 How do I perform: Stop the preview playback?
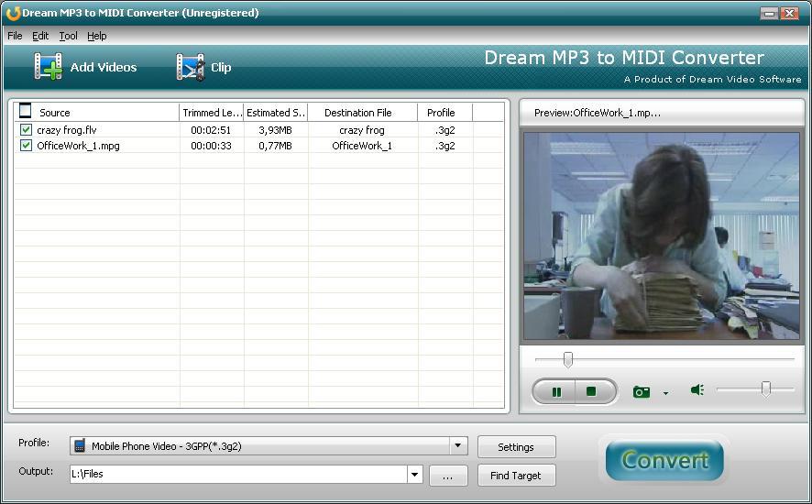point(591,391)
